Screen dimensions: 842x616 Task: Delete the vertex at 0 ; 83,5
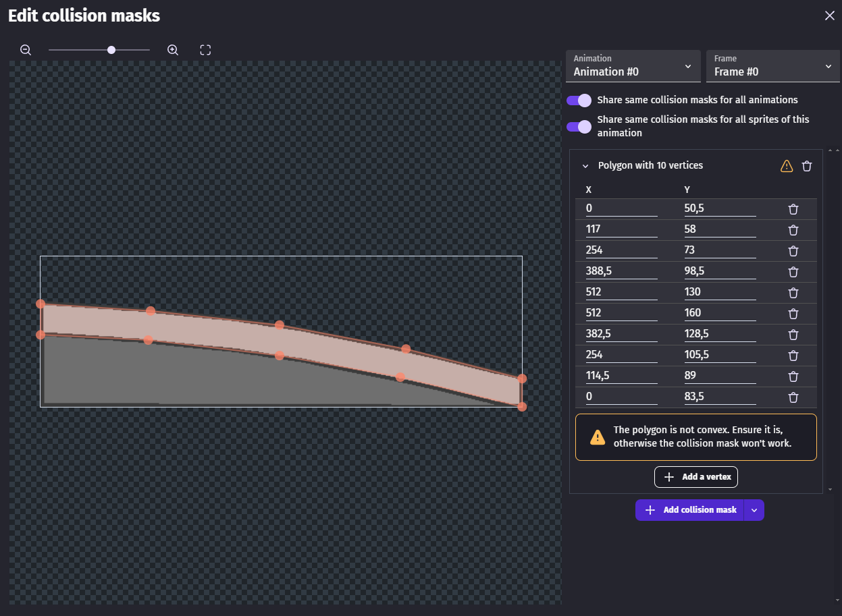(793, 397)
